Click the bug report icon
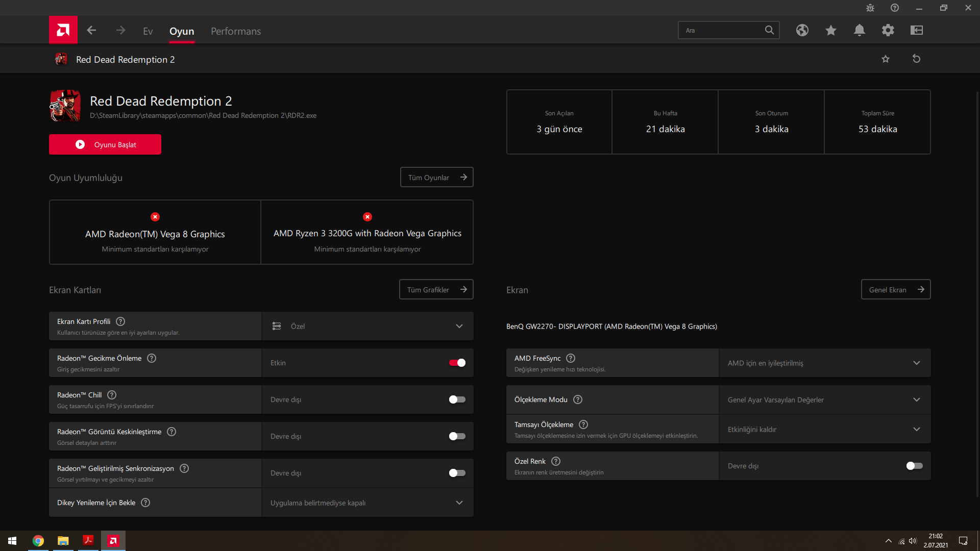Screen dimensions: 980x551 [870, 8]
